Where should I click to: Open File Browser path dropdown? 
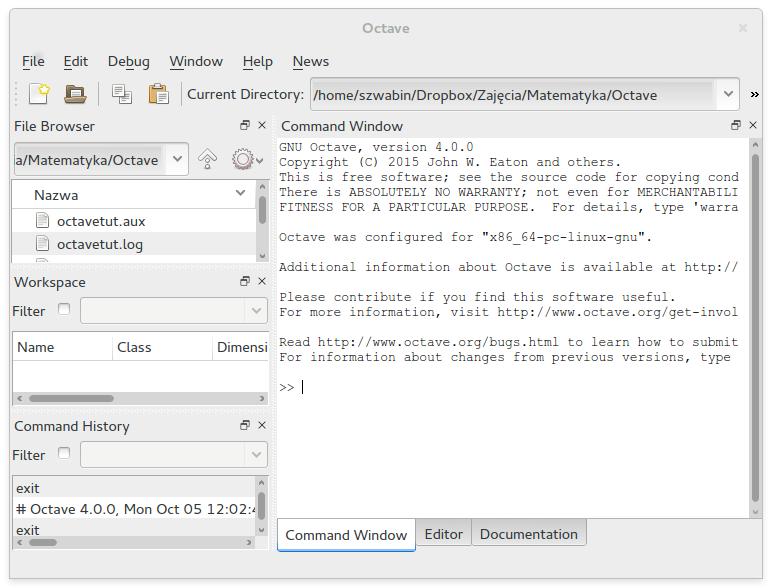point(177,159)
